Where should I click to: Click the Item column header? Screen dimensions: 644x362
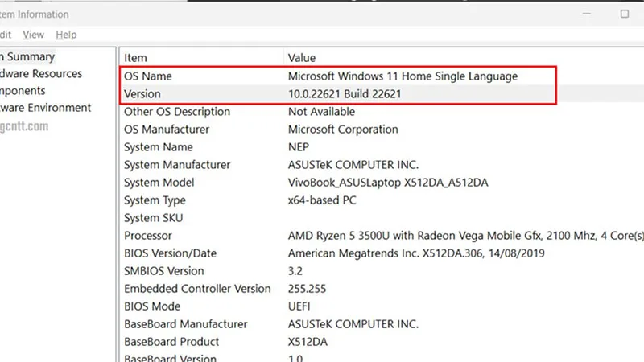click(135, 58)
